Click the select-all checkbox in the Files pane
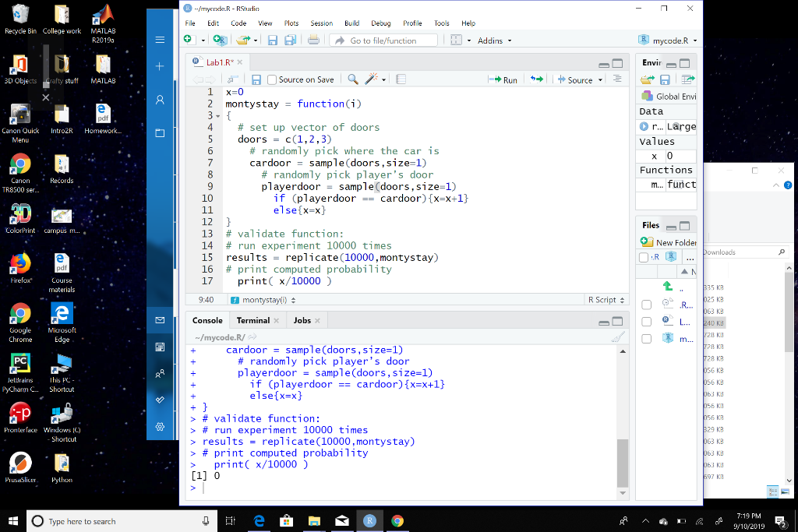798x532 pixels. pos(642,256)
